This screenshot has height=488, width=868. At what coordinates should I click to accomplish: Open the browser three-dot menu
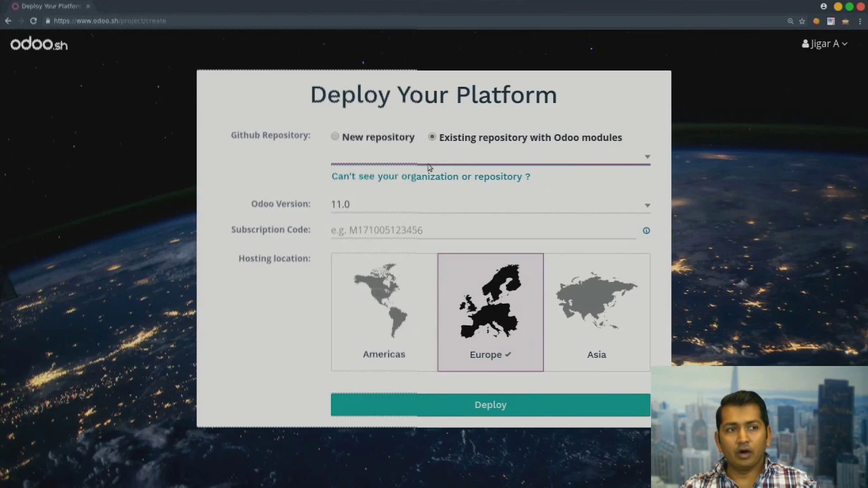click(x=860, y=21)
